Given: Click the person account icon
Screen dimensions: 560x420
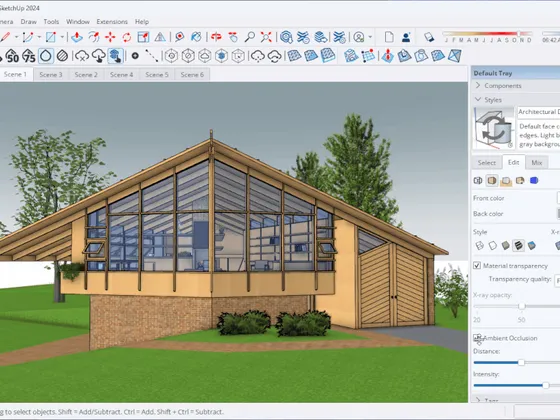Looking at the screenshot, I should (x=406, y=37).
